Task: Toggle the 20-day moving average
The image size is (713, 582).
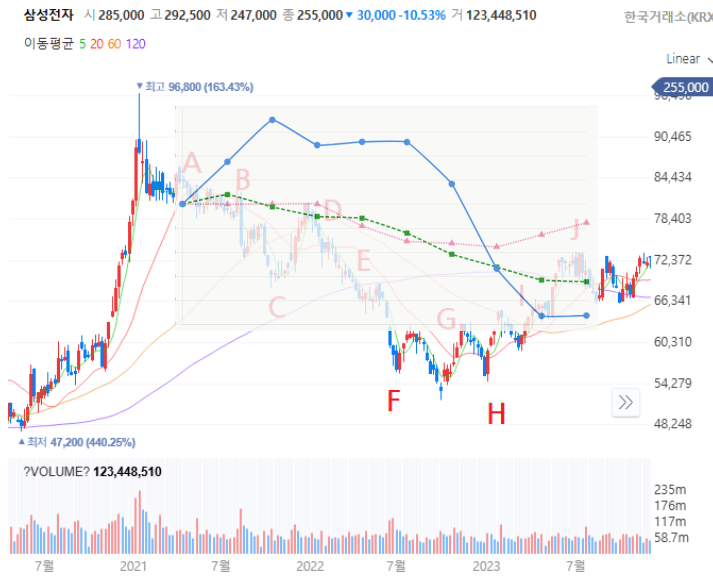Action: [96, 44]
